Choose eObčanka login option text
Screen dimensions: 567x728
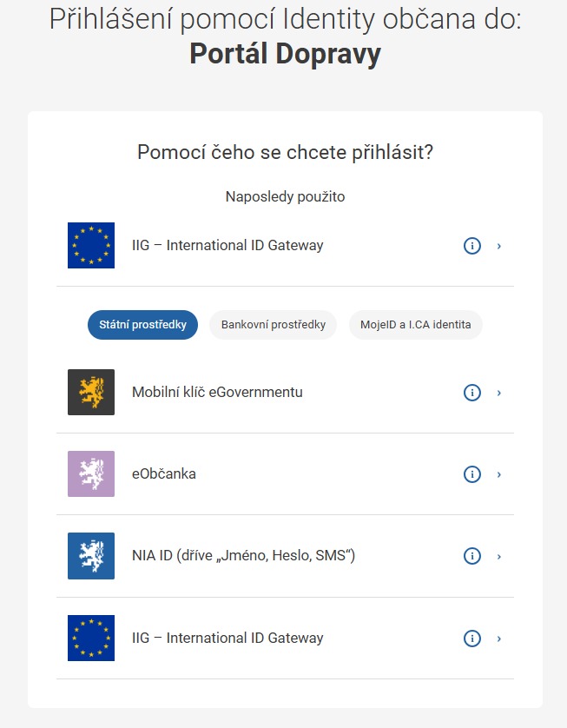(164, 473)
